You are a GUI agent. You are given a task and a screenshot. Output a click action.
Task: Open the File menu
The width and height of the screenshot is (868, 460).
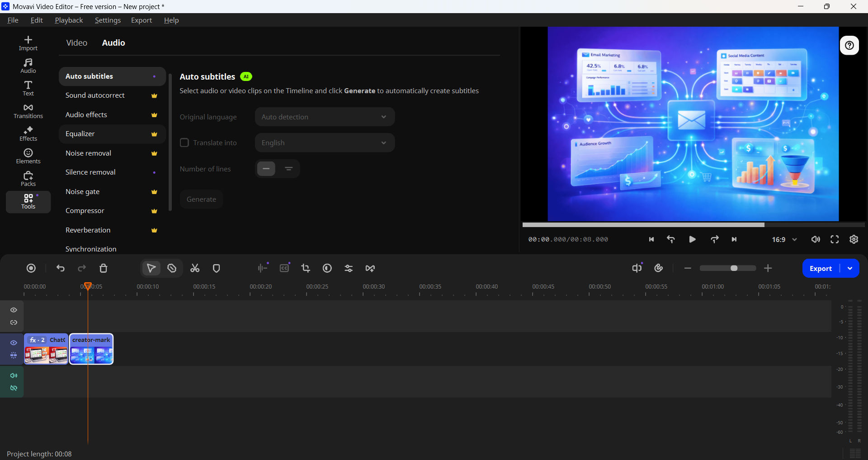coord(13,20)
